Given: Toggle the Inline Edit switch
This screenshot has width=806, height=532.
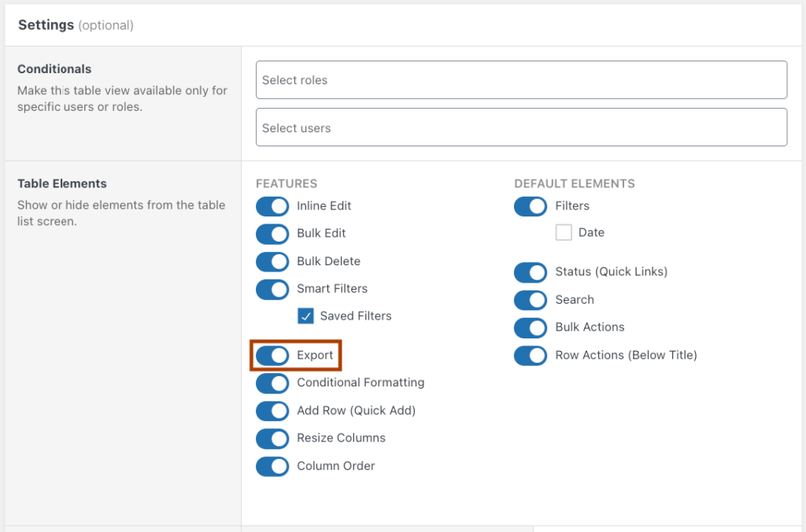Looking at the screenshot, I should tap(272, 206).
